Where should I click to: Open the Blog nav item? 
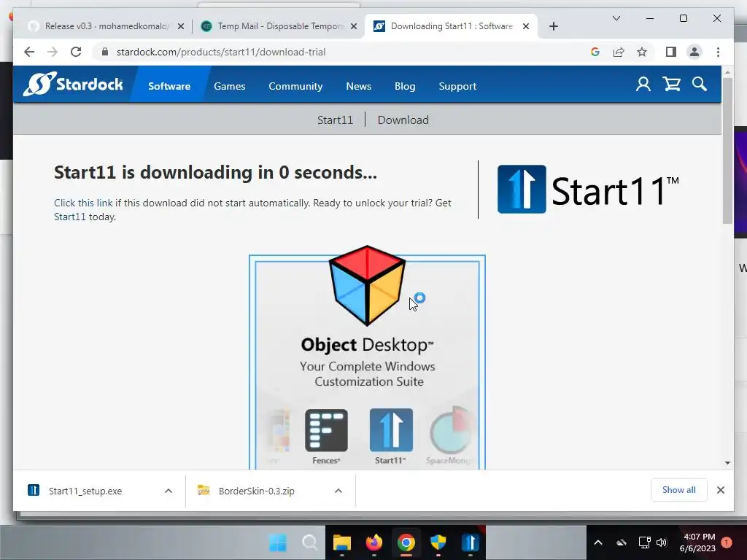[x=405, y=86]
